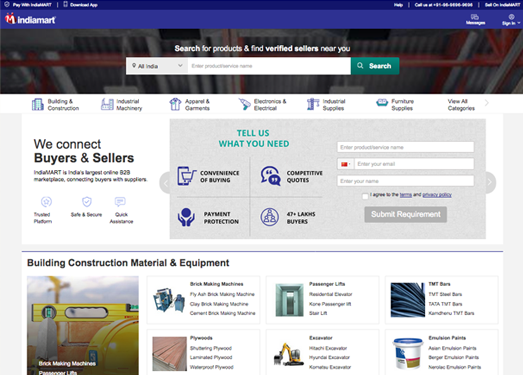Image resolution: width=523 pixels, height=375 pixels.
Task: Open the Sign In user icon
Action: click(511, 17)
